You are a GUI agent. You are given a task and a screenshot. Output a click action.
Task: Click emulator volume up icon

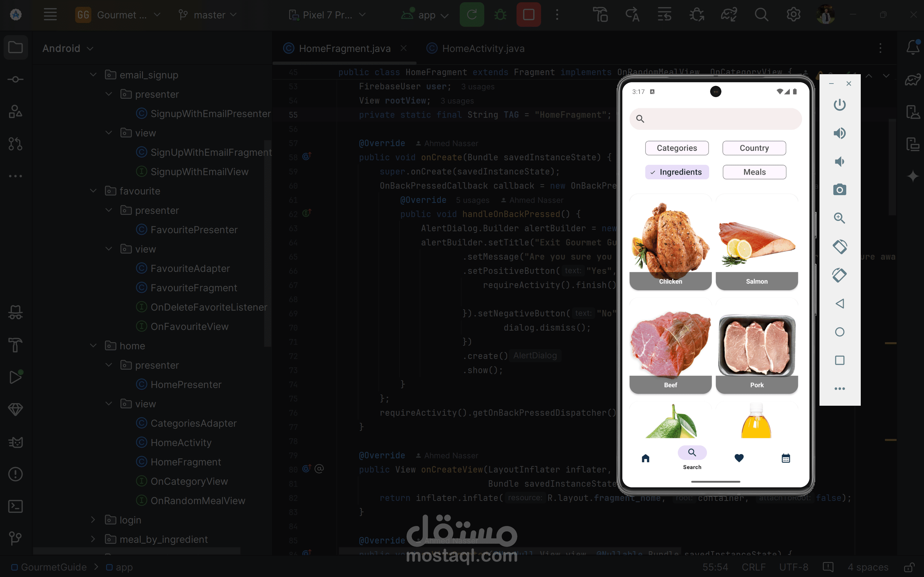pyautogui.click(x=839, y=133)
